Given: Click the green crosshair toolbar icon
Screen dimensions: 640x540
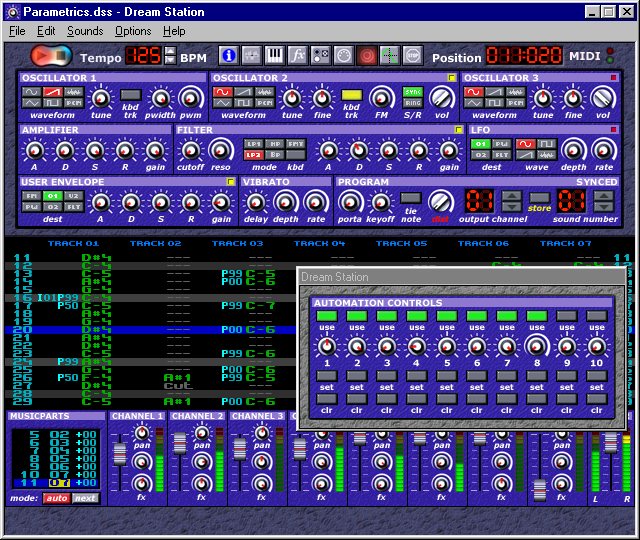Looking at the screenshot, I should click(x=390, y=55).
